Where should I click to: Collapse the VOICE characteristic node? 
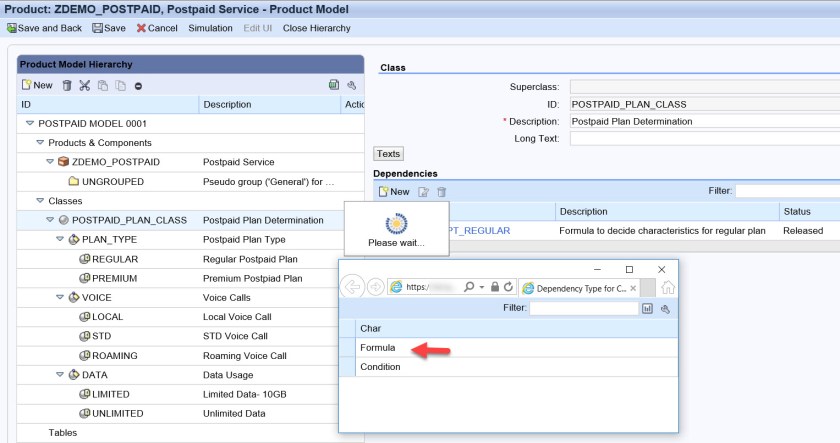point(59,297)
